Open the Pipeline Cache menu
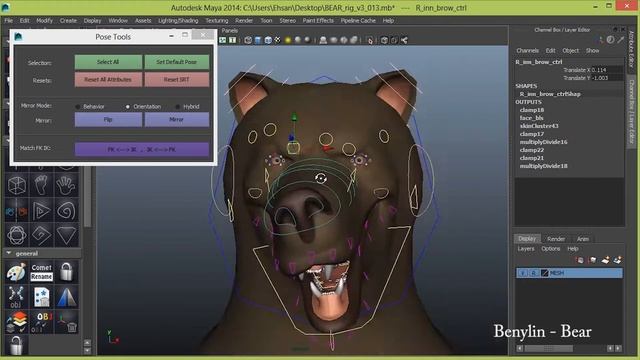 point(358,20)
